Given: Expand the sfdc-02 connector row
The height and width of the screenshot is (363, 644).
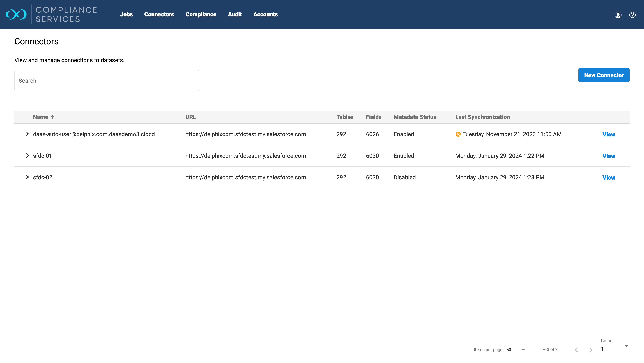Looking at the screenshot, I should tap(27, 177).
